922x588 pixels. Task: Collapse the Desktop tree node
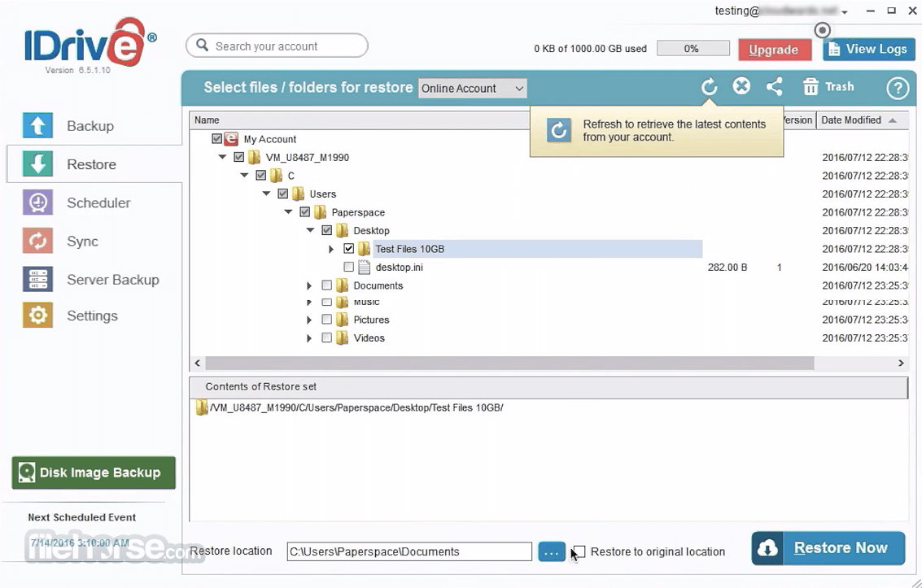[x=311, y=230]
